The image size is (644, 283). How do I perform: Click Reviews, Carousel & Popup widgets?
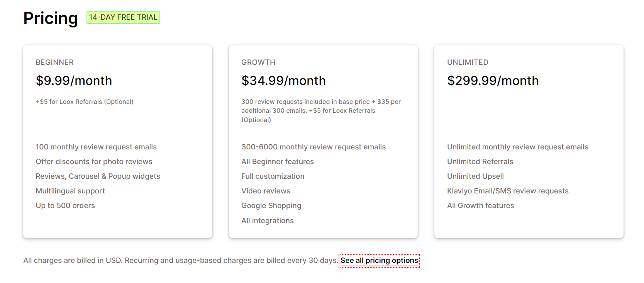pos(98,176)
